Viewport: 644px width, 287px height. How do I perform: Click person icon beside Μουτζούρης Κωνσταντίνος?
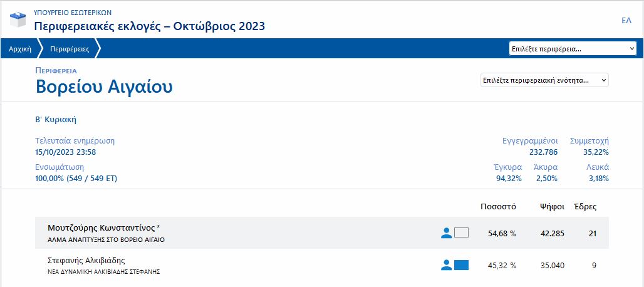(x=446, y=233)
